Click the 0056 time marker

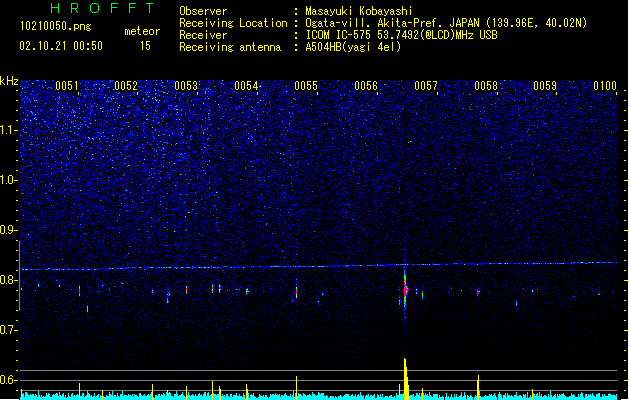coord(366,86)
